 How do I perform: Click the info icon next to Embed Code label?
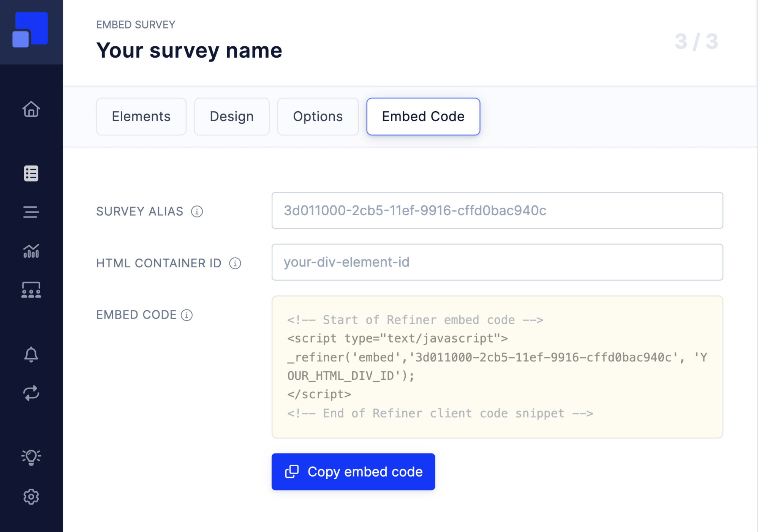[x=187, y=315]
